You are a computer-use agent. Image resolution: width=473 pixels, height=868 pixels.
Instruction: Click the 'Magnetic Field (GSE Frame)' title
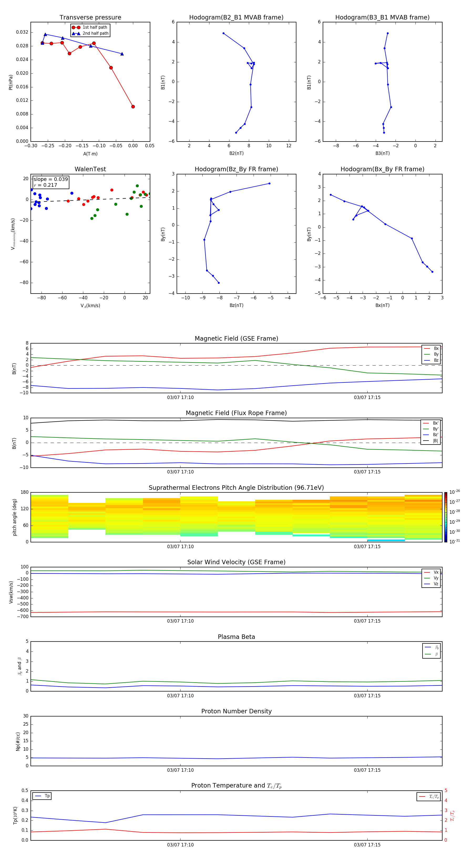pyautogui.click(x=236, y=339)
